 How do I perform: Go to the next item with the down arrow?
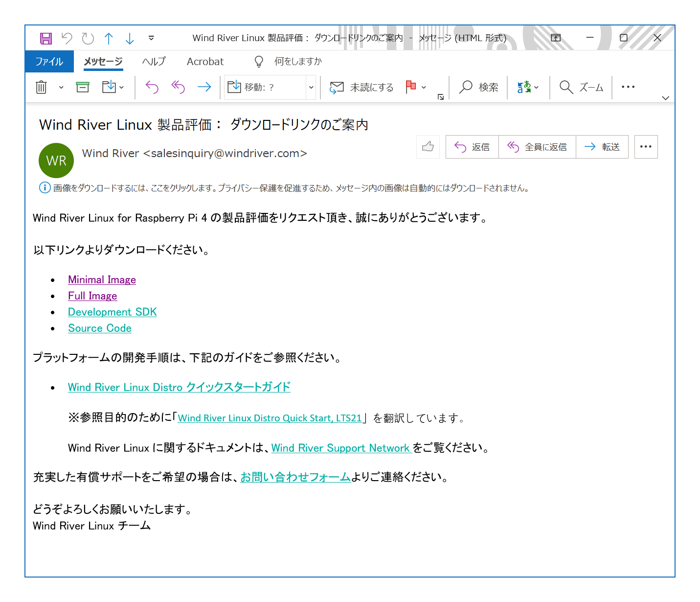tap(130, 38)
